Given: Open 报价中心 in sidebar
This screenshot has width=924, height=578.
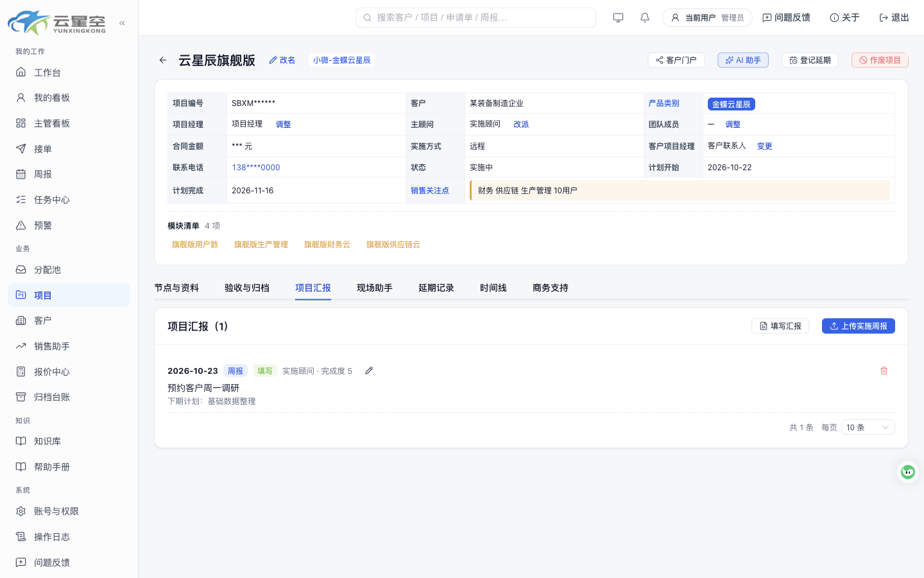Looking at the screenshot, I should 69,372.
